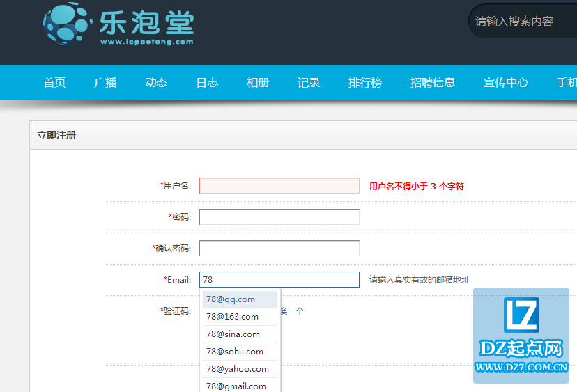This screenshot has height=392, width=577.
Task: Click the Email input field
Action: coord(279,280)
